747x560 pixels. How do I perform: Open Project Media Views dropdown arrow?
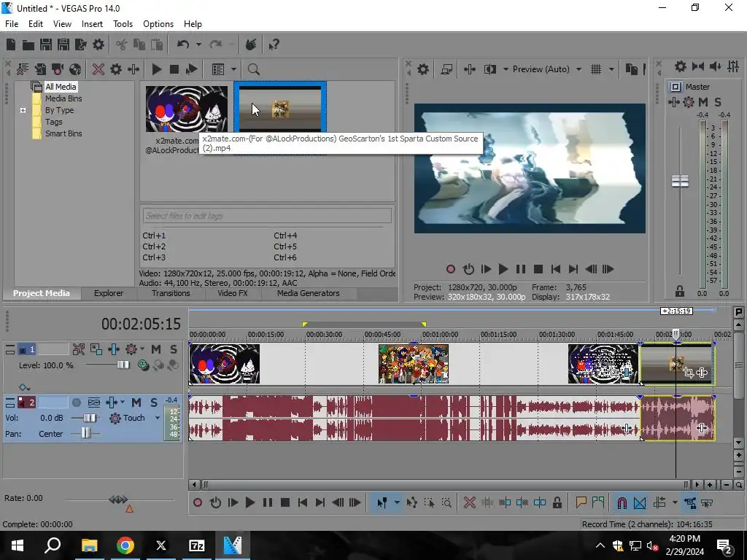[x=233, y=69]
